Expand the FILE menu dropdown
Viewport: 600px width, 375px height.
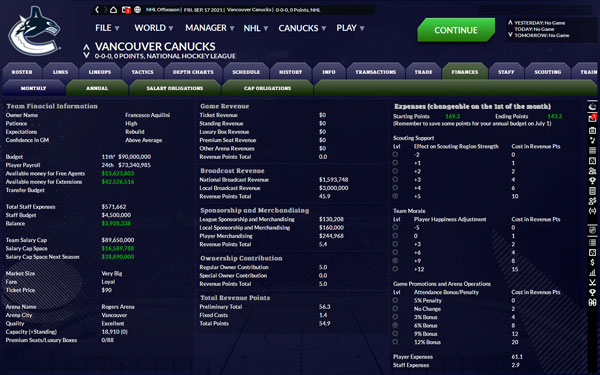(x=108, y=28)
